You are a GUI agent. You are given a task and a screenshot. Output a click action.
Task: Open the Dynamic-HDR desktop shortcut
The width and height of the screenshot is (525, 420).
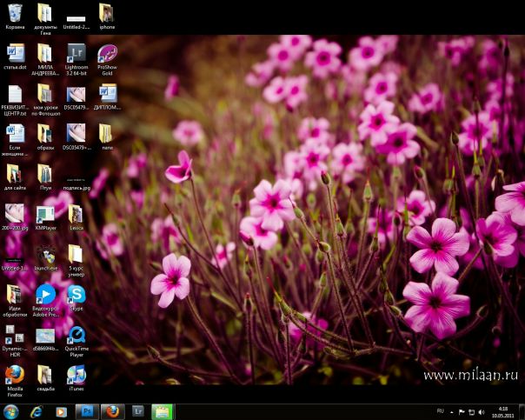tap(15, 336)
